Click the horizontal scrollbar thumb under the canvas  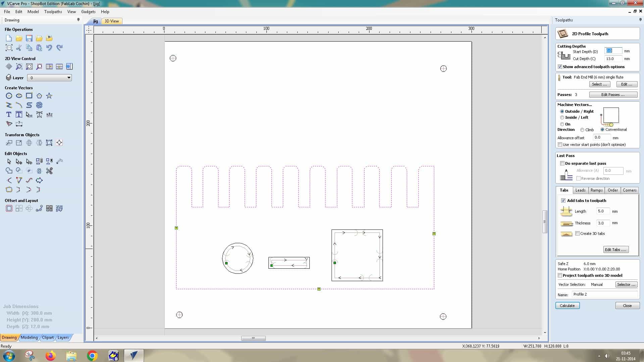[253, 338]
